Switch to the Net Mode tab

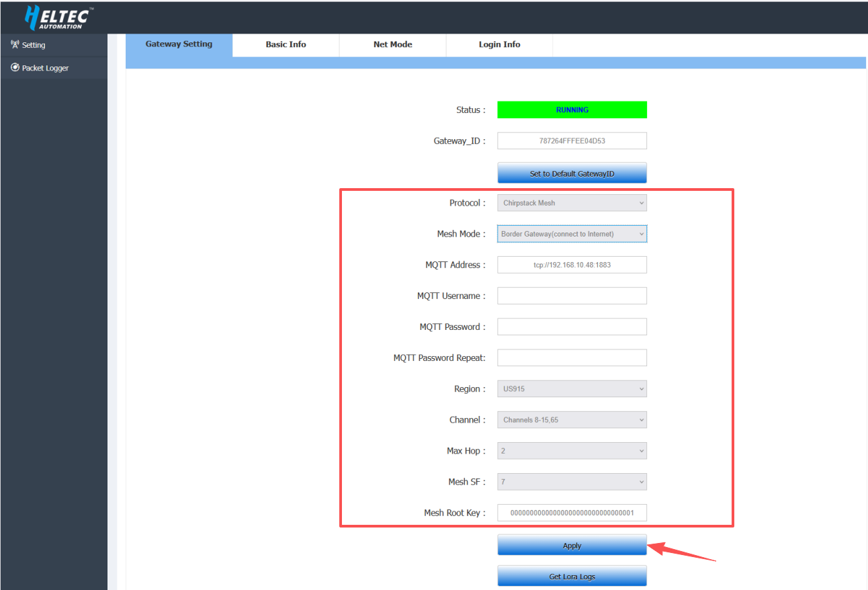click(x=392, y=44)
